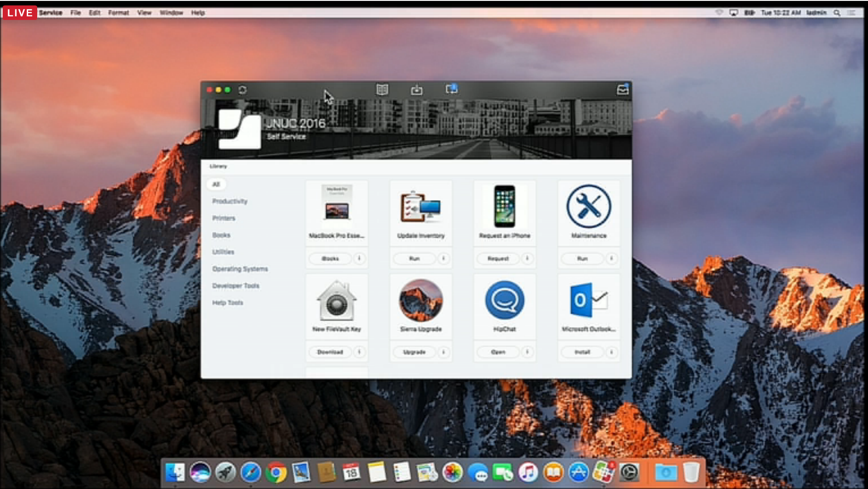Viewport: 868px width, 489px height.
Task: Open the Library book icon in toolbar
Action: [382, 89]
